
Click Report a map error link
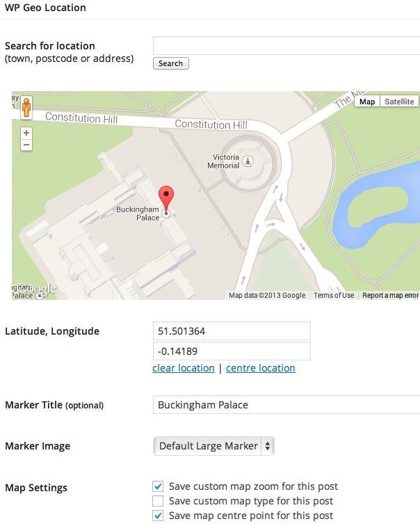pos(390,295)
